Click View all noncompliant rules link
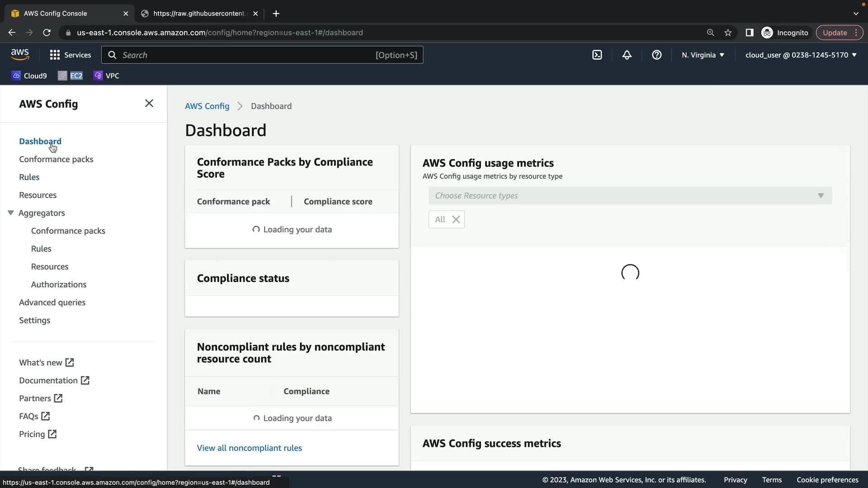 (x=249, y=448)
